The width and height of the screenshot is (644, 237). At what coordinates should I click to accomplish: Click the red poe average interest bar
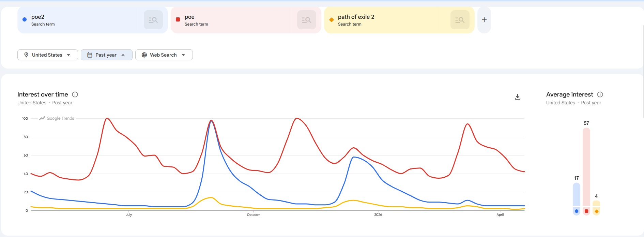tap(586, 167)
